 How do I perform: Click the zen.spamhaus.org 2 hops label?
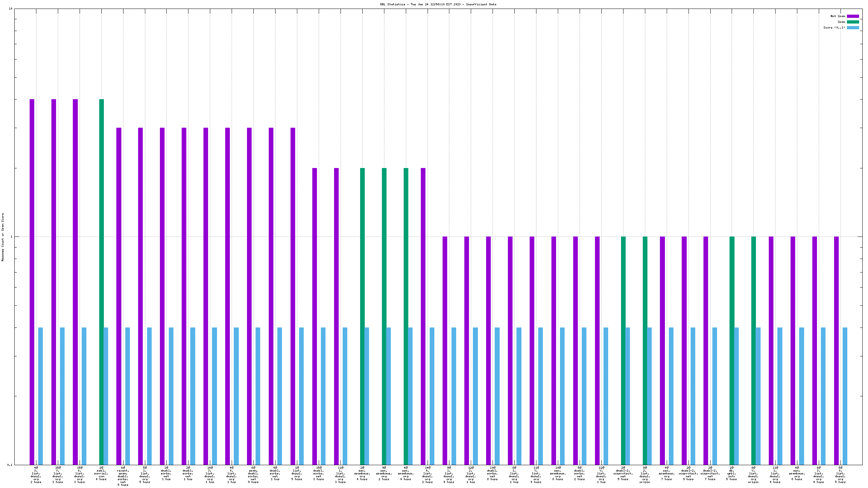click(x=384, y=473)
